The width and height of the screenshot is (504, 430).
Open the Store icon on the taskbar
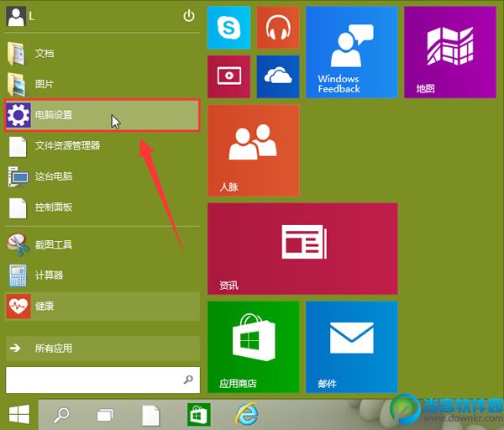point(199,415)
